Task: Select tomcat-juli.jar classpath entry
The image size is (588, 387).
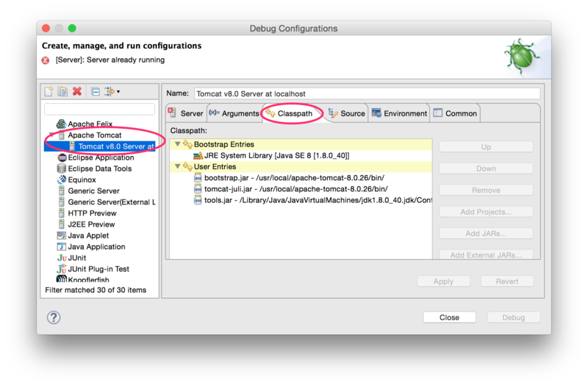Action: [296, 189]
